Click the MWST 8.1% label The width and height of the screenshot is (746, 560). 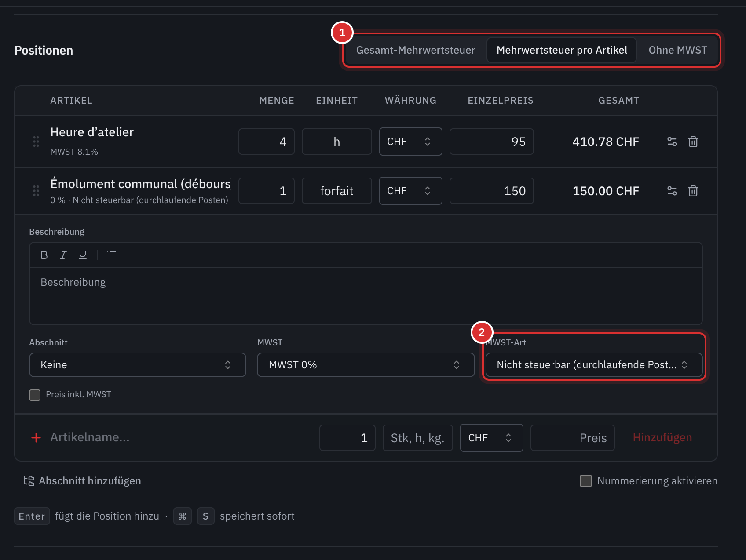click(74, 152)
